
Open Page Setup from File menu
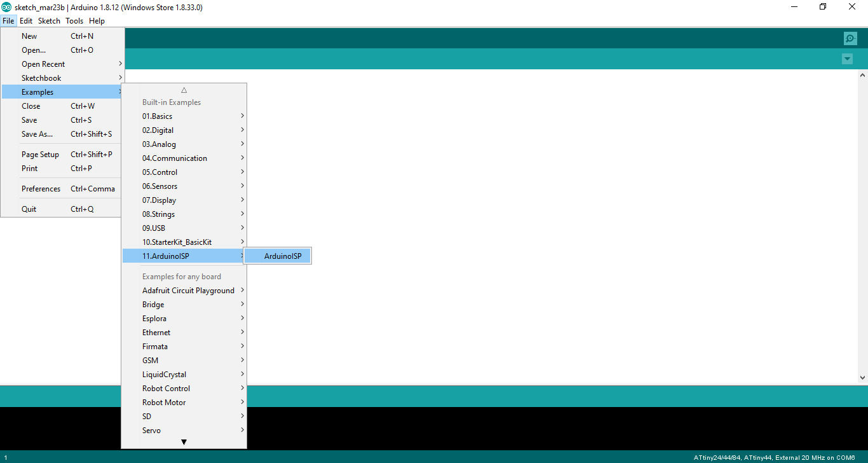(62, 155)
